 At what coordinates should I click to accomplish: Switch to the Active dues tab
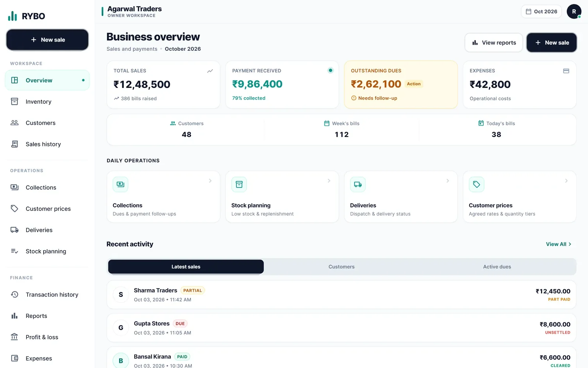(x=497, y=267)
